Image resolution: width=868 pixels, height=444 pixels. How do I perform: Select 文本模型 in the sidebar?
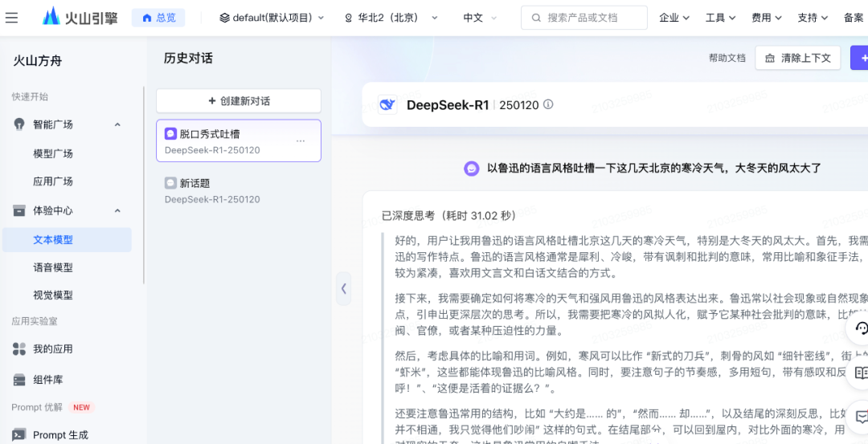click(67, 240)
